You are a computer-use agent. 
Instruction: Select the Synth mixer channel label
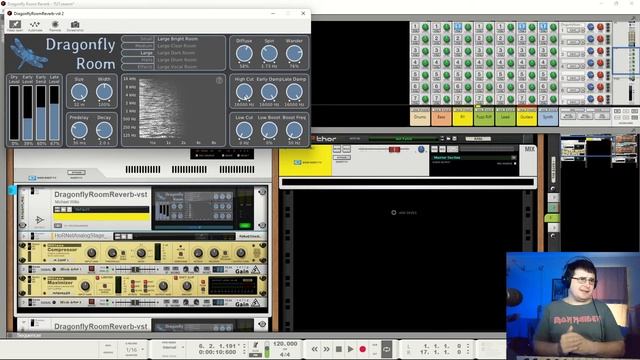coord(548,117)
